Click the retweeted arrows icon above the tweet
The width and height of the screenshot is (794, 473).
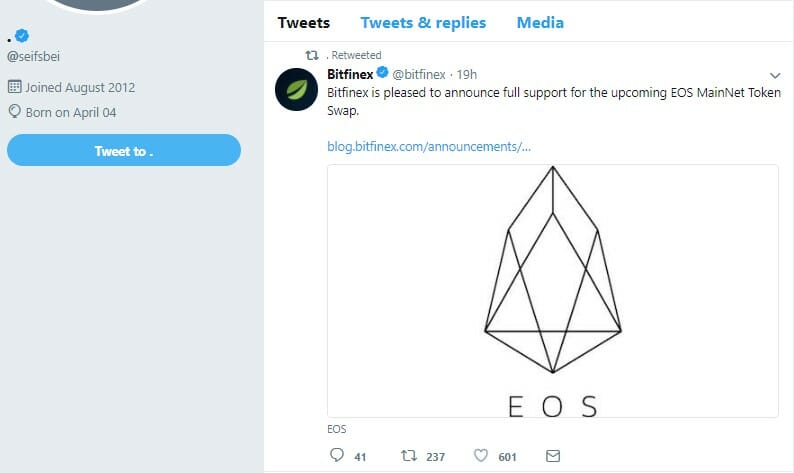click(311, 55)
